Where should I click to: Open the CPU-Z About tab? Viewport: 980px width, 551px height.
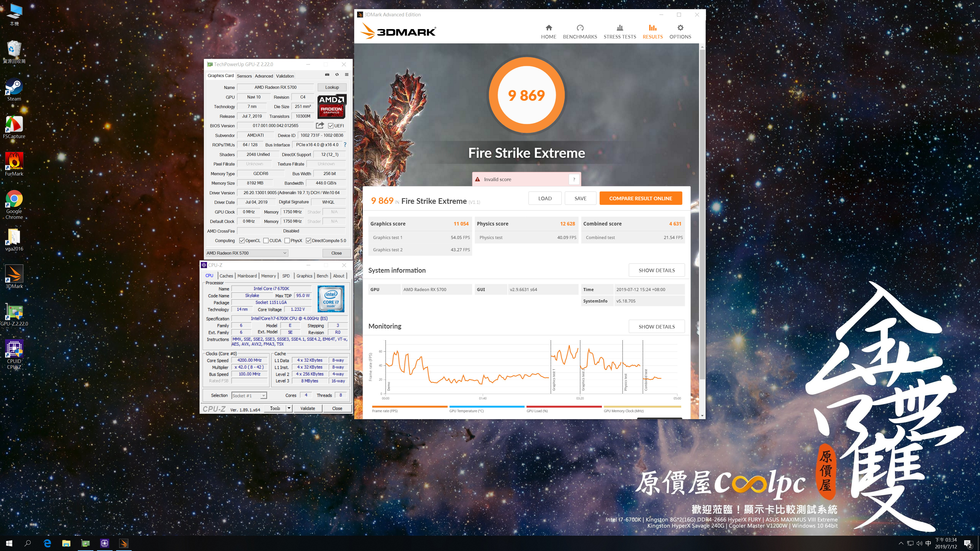pos(339,276)
